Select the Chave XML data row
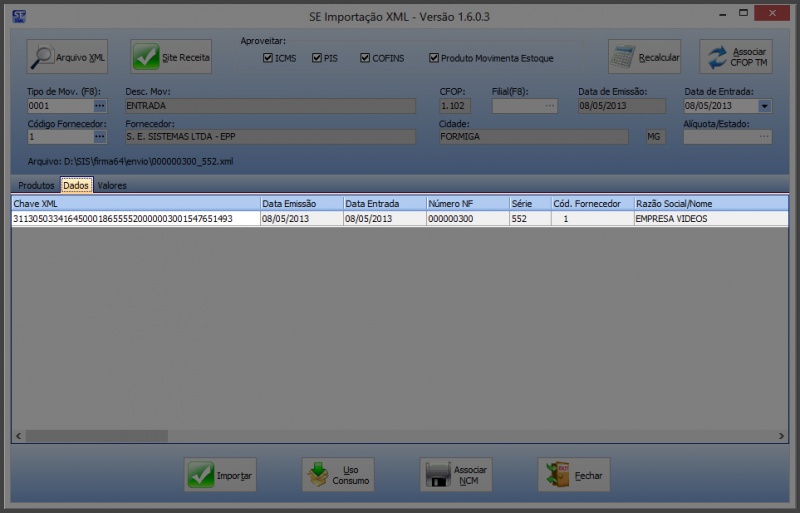Image resolution: width=800 pixels, height=513 pixels. pyautogui.click(x=135, y=218)
